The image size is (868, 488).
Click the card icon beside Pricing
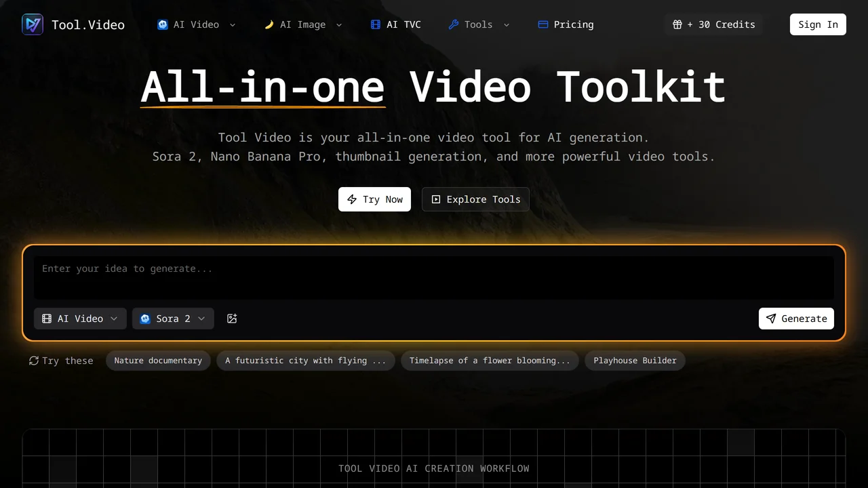point(543,24)
